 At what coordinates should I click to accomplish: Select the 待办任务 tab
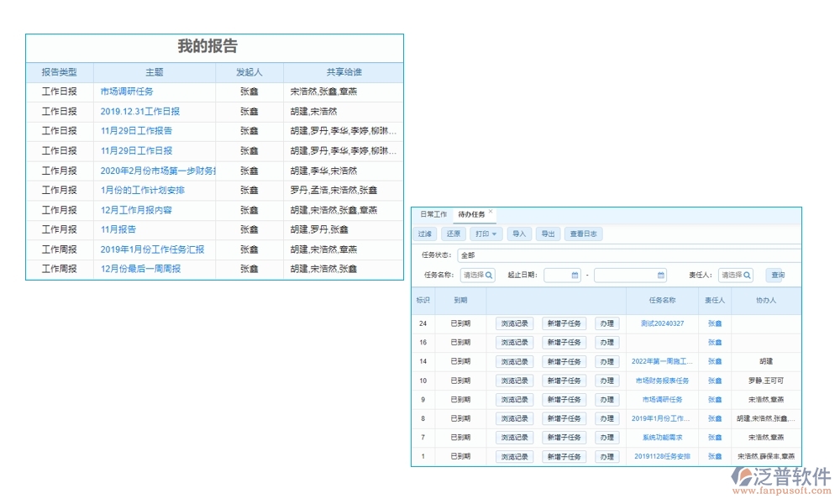(470, 213)
